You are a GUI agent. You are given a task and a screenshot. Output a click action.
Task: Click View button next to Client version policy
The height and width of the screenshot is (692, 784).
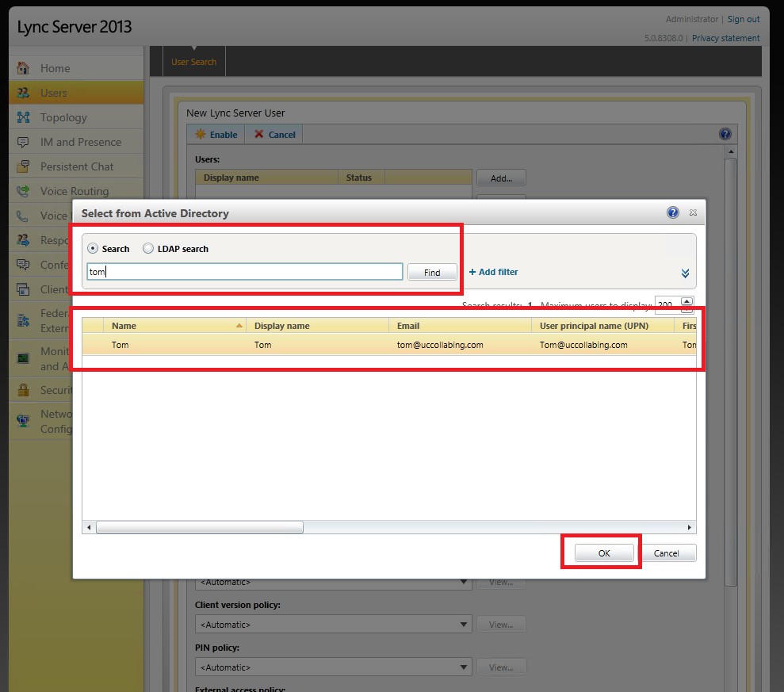click(501, 625)
